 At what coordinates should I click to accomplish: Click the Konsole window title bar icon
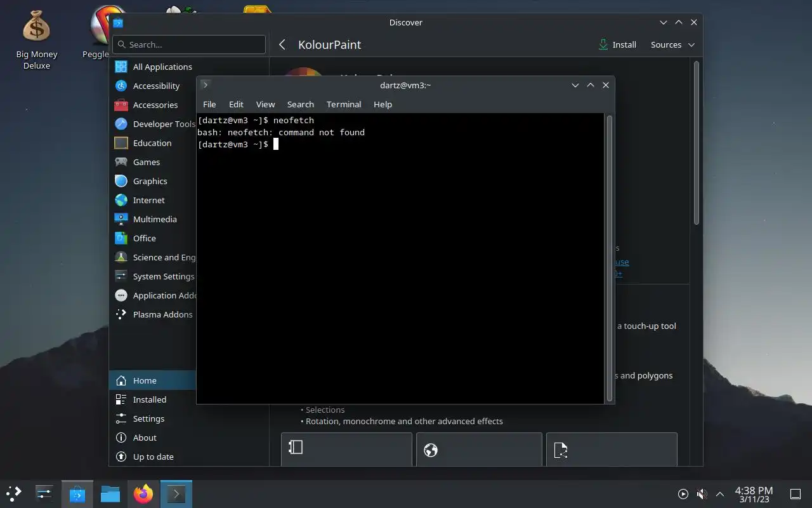(205, 84)
